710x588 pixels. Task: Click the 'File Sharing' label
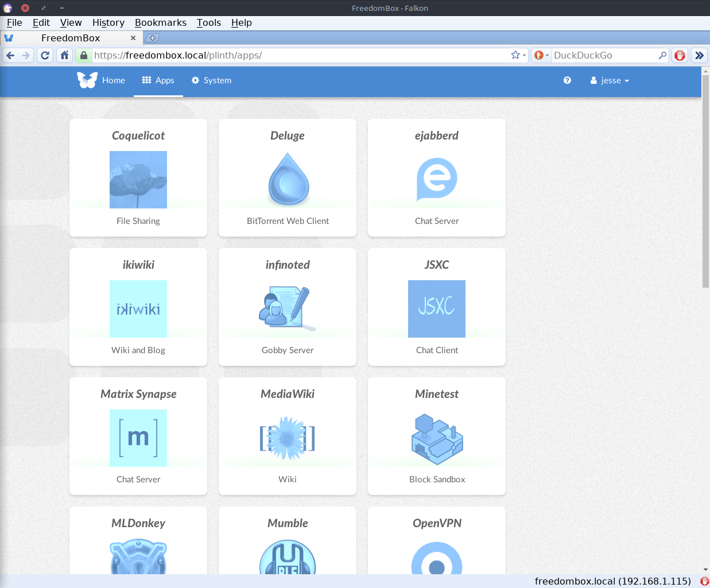tap(138, 221)
